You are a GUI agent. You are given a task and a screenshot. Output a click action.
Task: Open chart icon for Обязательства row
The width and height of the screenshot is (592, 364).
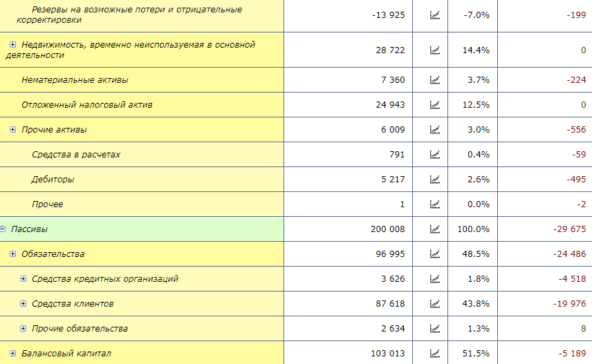[434, 254]
